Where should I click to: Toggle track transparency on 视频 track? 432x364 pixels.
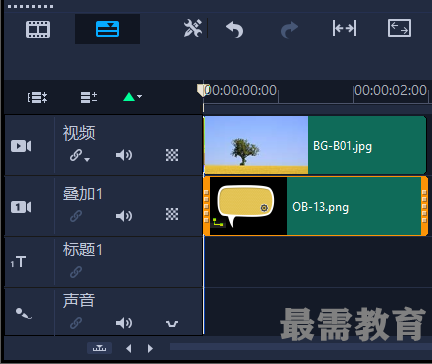172,155
